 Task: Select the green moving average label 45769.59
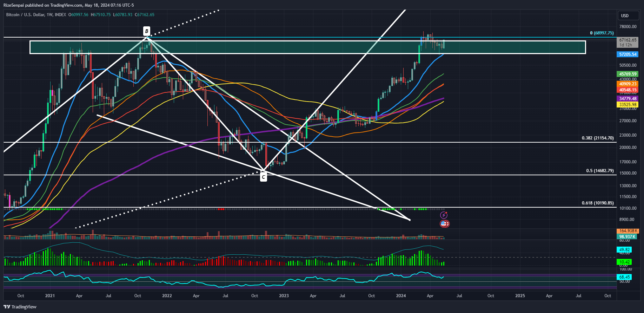point(628,74)
